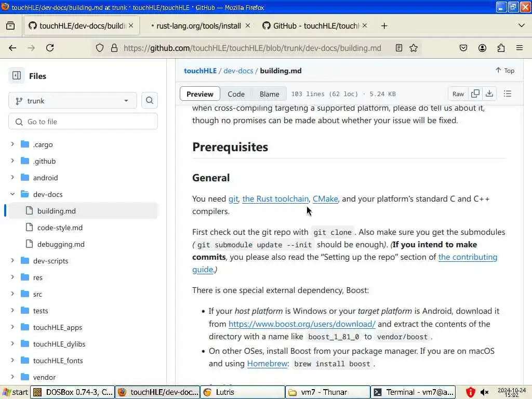Follow the Homebrew link
This screenshot has height=399, width=532.
(268, 363)
